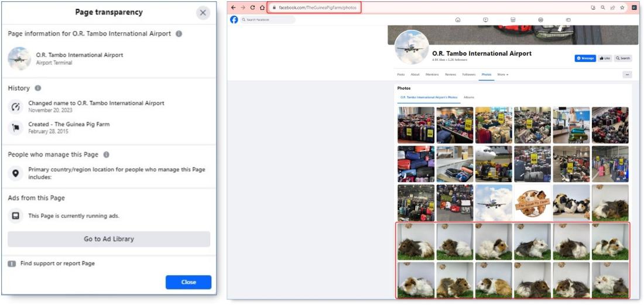The image size is (644, 305).
Task: Switch to the Reviews tab
Action: click(x=451, y=75)
